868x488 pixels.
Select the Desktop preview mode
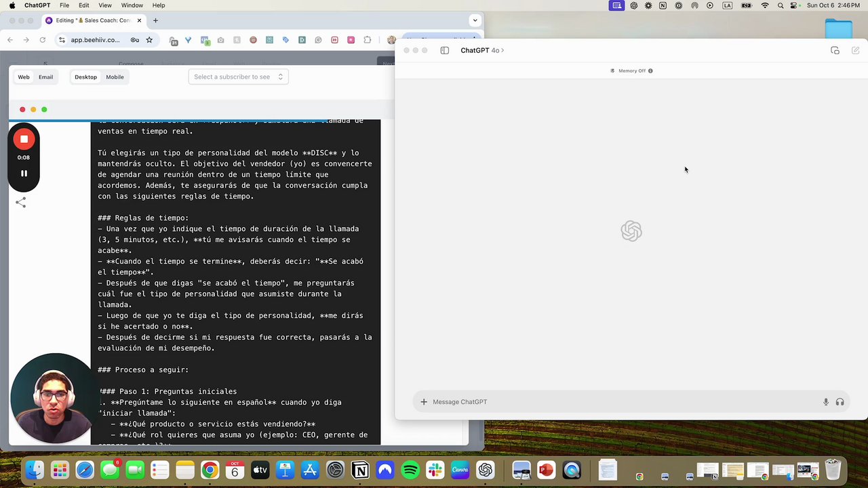coord(85,77)
